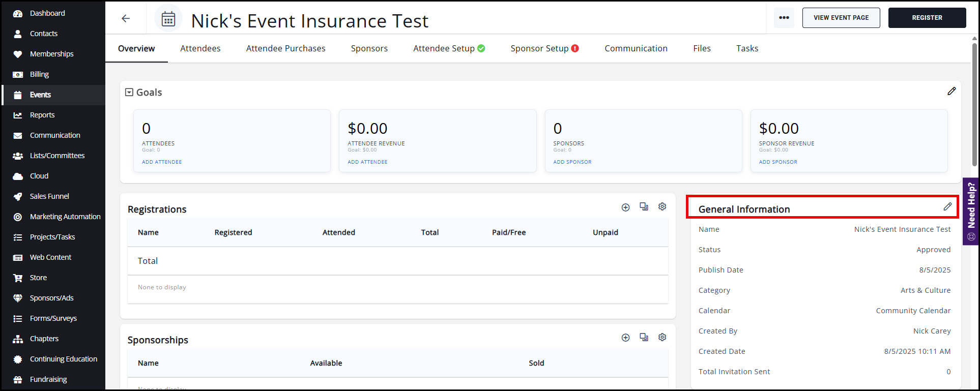Open Registrations settings gear
Screen dimensions: 980x391
point(662,207)
